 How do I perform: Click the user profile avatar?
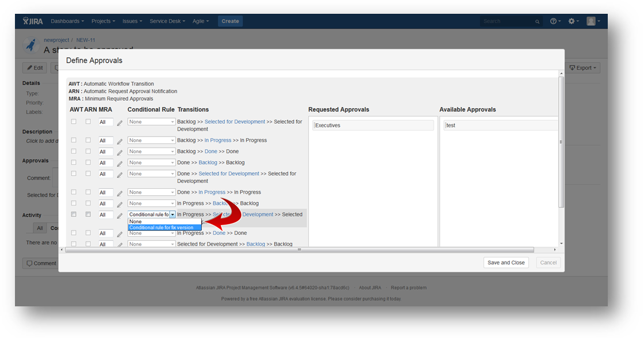(x=591, y=21)
